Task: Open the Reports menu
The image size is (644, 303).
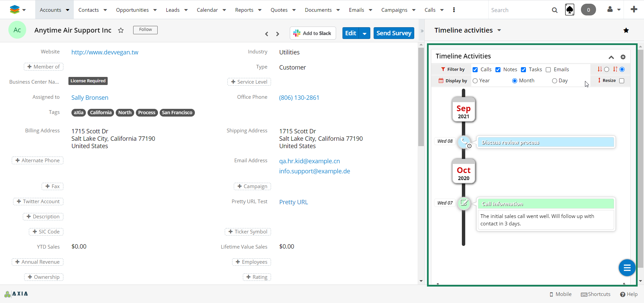Action: coord(248,10)
